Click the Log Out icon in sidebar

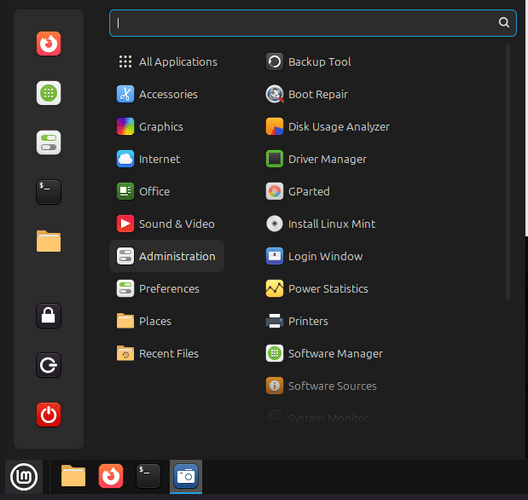click(x=48, y=365)
